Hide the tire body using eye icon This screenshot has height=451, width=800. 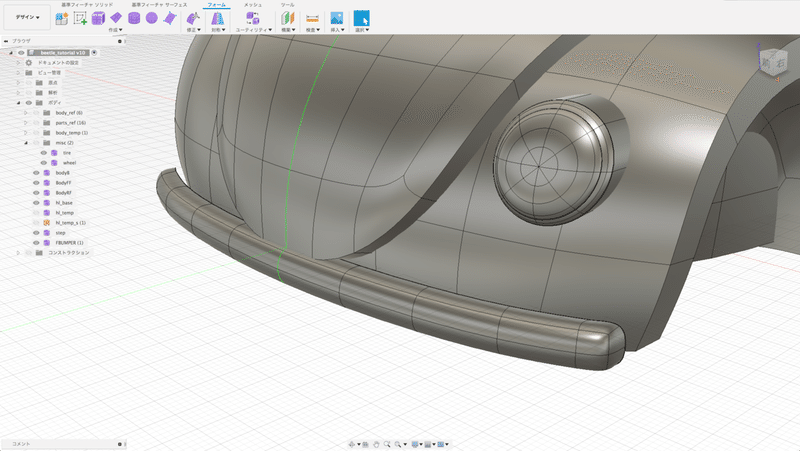43,153
